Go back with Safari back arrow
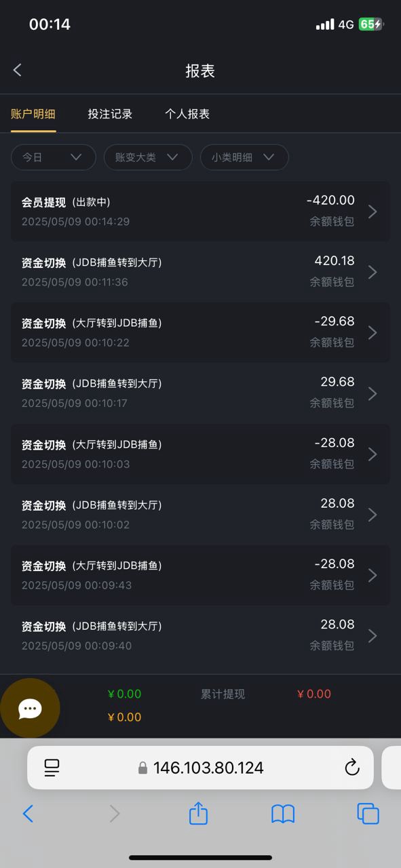The image size is (401, 868). click(28, 813)
